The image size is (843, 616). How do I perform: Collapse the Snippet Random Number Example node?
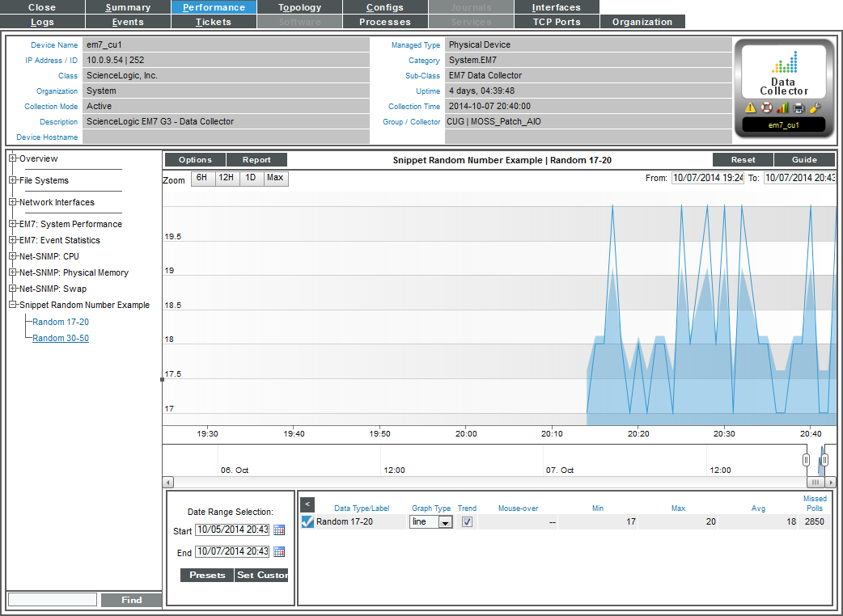tap(13, 305)
